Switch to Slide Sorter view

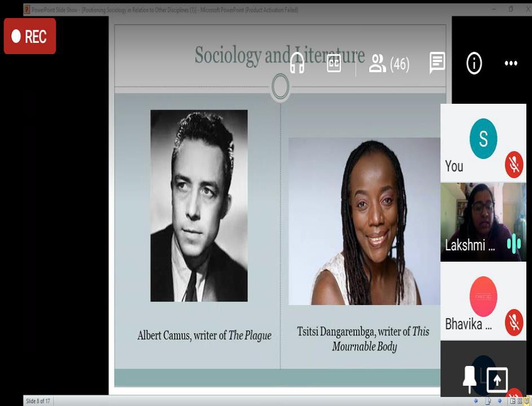point(520,401)
